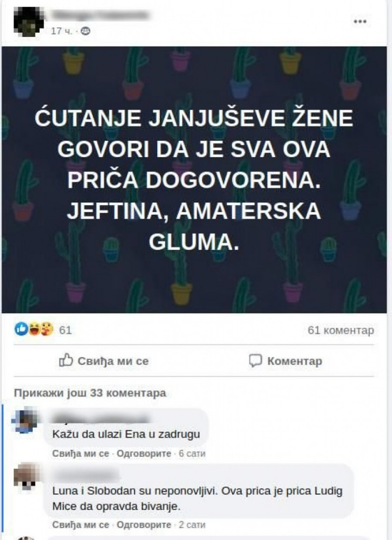392x540 pixels.
Task: Open the blue like reaction icon
Action: (21, 330)
